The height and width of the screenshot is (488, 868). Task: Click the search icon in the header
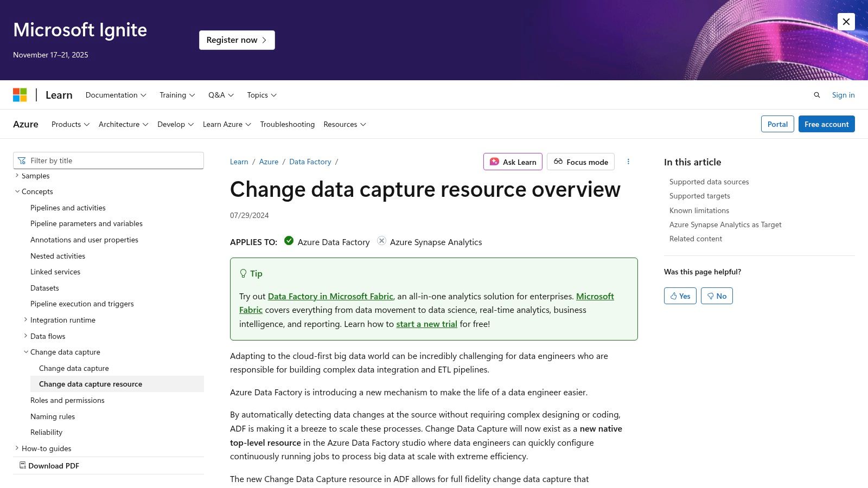(816, 95)
